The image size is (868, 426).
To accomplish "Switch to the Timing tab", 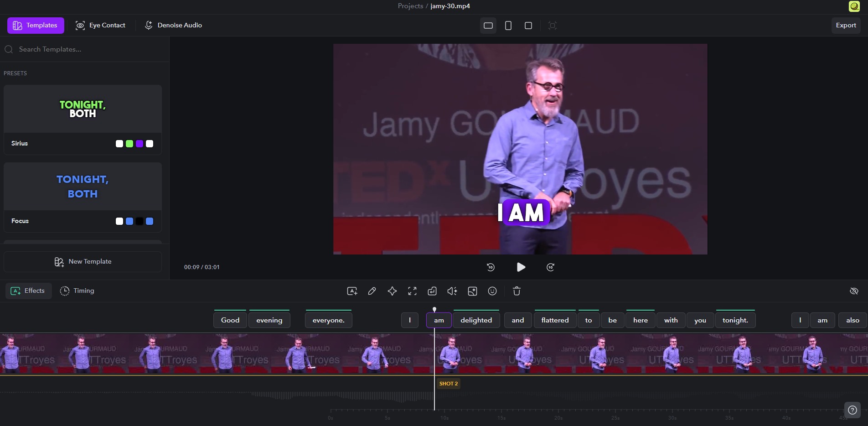I will (x=77, y=291).
